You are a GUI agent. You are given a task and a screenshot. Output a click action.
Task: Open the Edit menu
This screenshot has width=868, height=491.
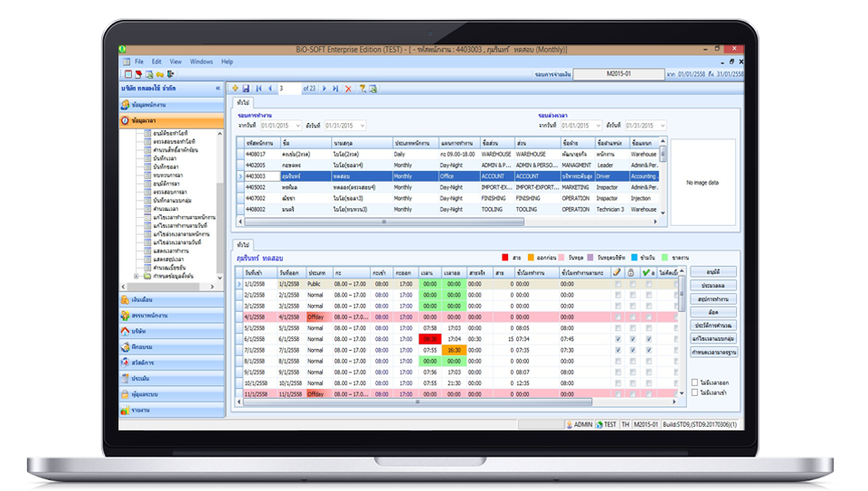click(156, 61)
